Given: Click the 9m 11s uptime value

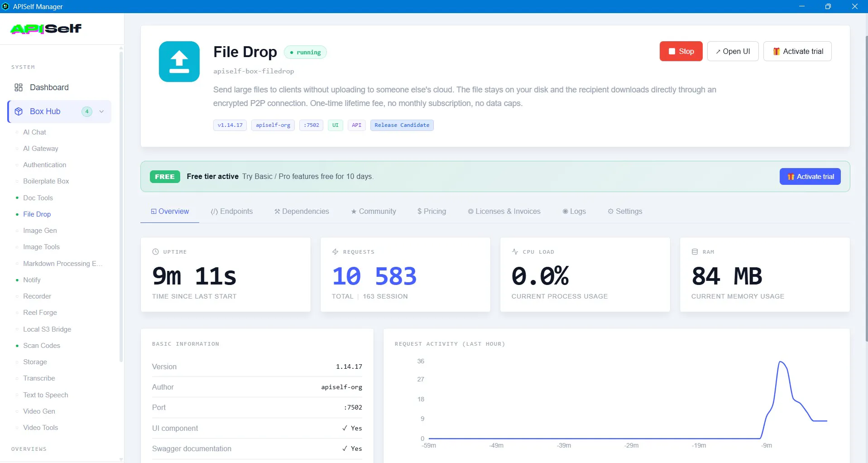Looking at the screenshot, I should [x=194, y=276].
